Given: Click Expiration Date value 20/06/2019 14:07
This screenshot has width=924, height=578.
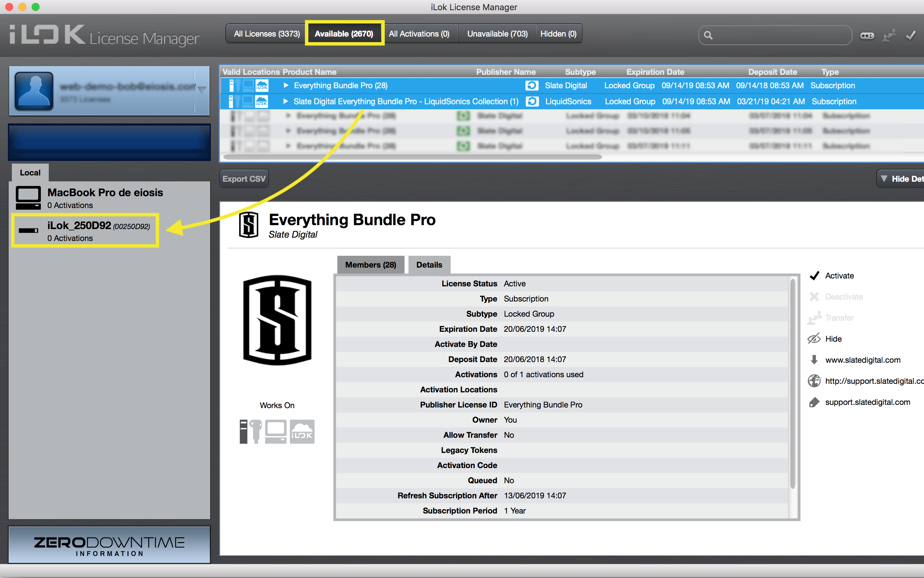Looking at the screenshot, I should click(x=535, y=329).
